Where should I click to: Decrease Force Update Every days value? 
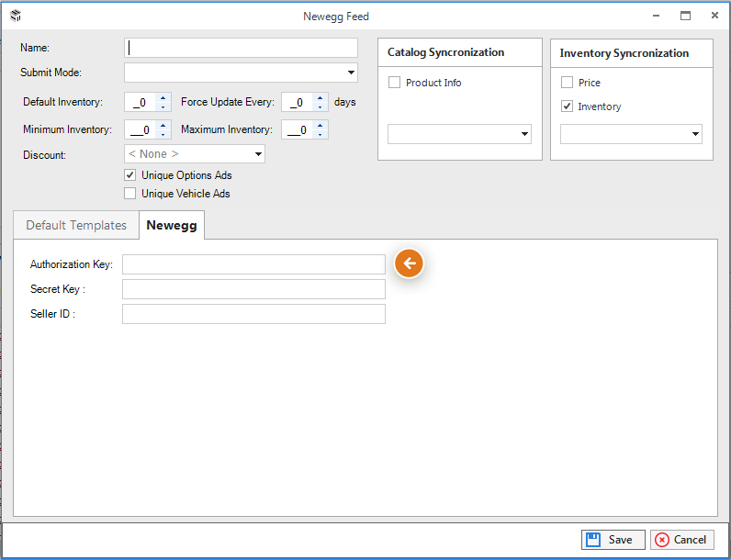(321, 106)
